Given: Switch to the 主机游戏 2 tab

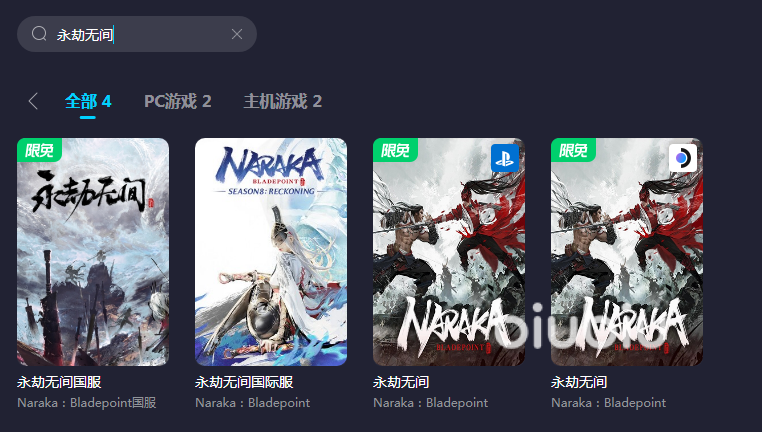Looking at the screenshot, I should (283, 102).
